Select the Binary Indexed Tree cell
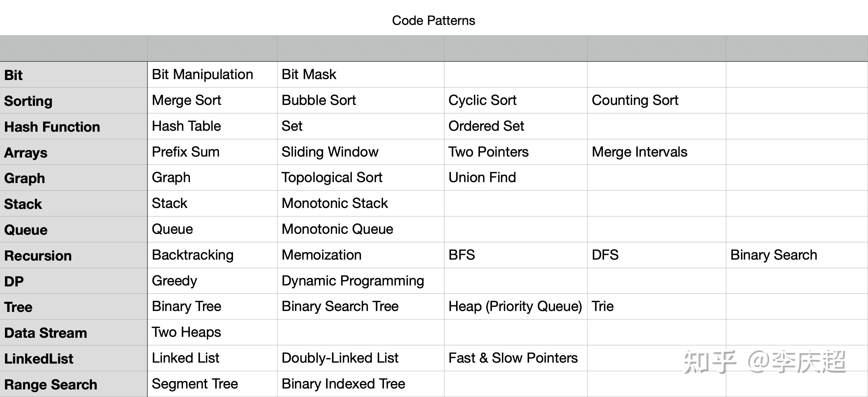This screenshot has width=868, height=397. click(x=343, y=384)
